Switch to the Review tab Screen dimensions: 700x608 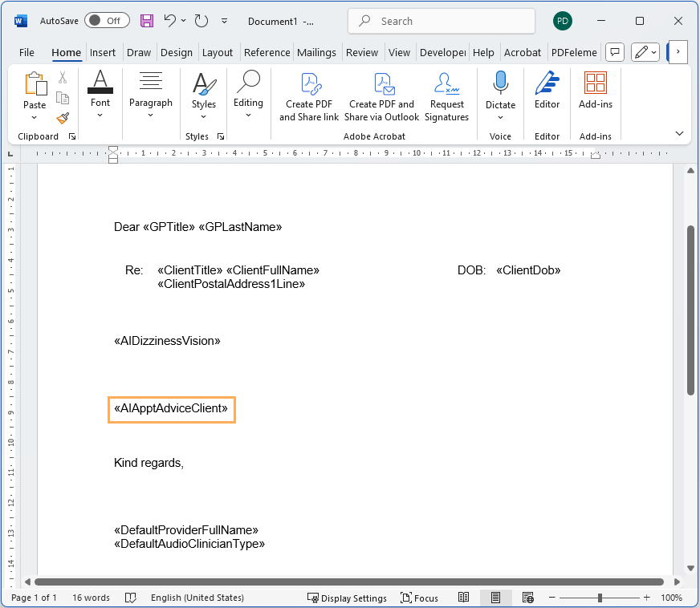pyautogui.click(x=362, y=53)
